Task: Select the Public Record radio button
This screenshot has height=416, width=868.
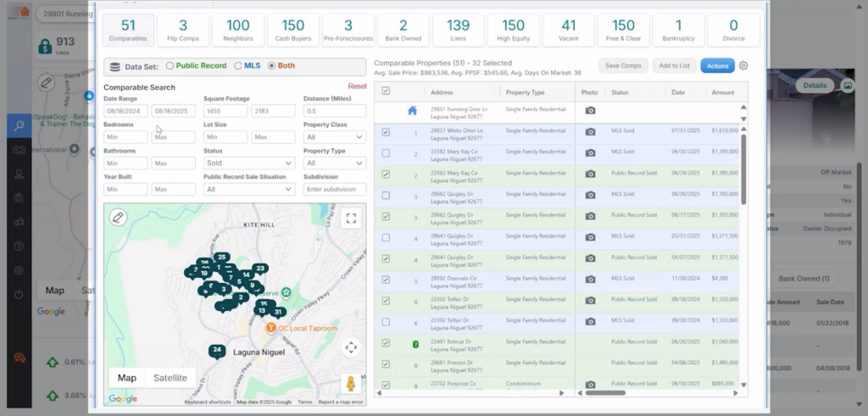Action: click(170, 66)
